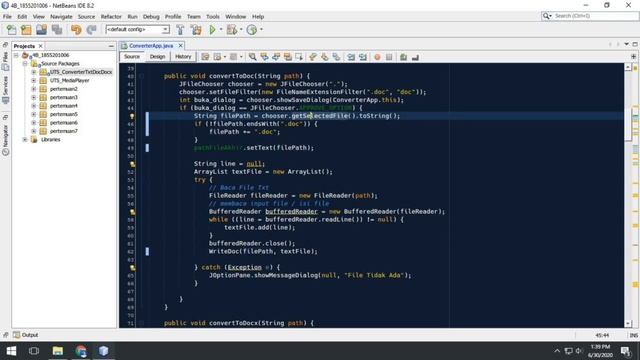Click Find Next Occurrence editor icon
The height and width of the screenshot is (360, 640).
click(x=276, y=57)
